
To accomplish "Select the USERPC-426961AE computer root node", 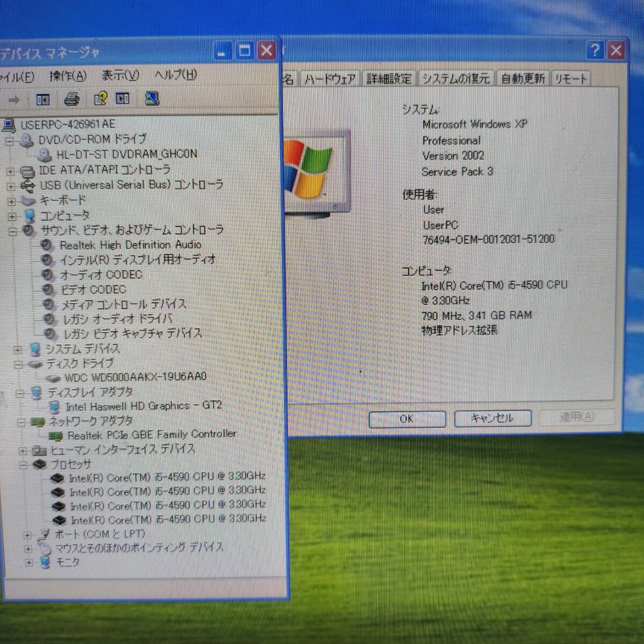I will point(67,125).
